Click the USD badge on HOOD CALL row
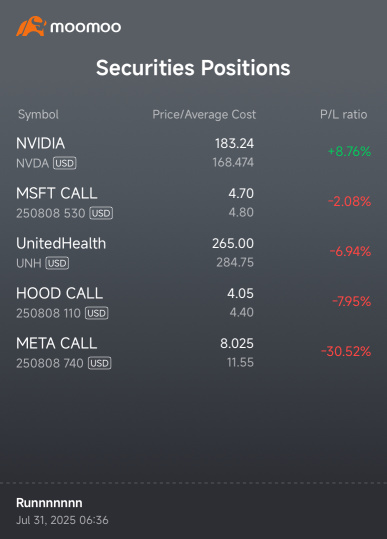The width and height of the screenshot is (387, 539). tap(97, 313)
